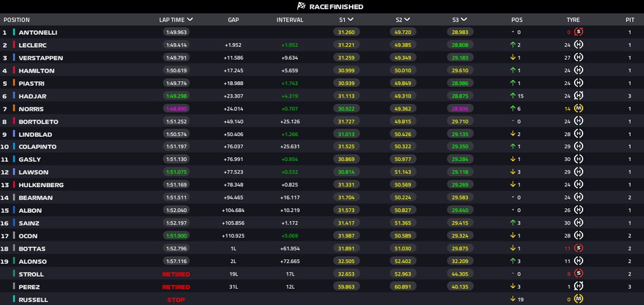Click Antonelli's soft tyre icon
The image size is (644, 305).
[x=579, y=32]
